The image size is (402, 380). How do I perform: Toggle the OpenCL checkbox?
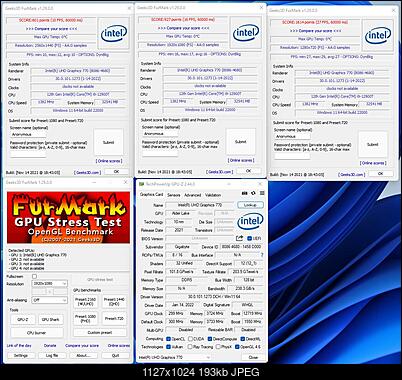coord(169,339)
